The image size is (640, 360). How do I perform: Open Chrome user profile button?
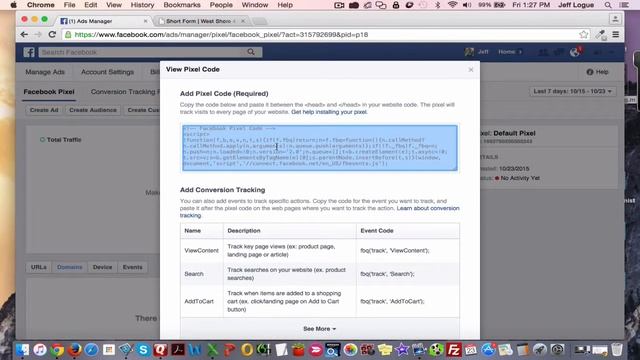(x=615, y=19)
